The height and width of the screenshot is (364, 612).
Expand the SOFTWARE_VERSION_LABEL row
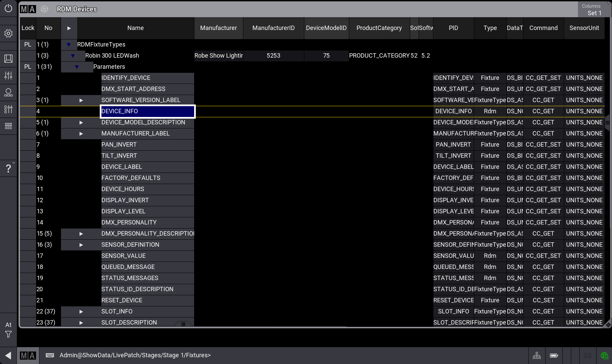[81, 100]
